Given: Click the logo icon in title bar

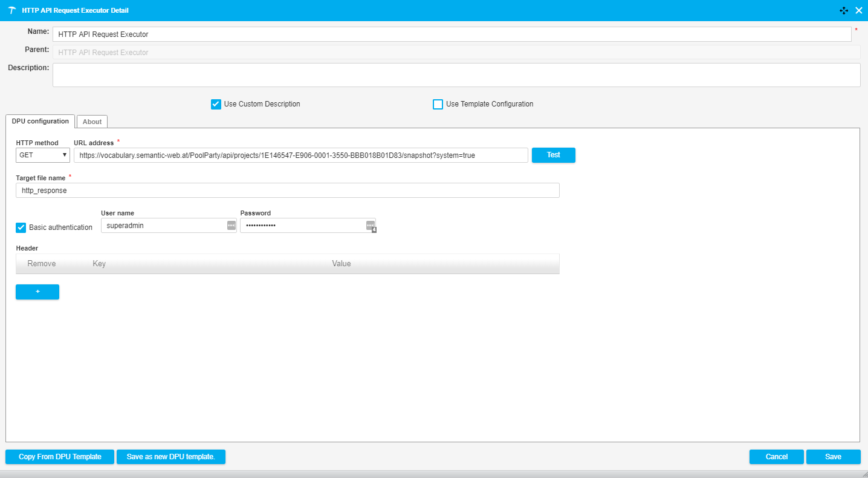Looking at the screenshot, I should [11, 10].
